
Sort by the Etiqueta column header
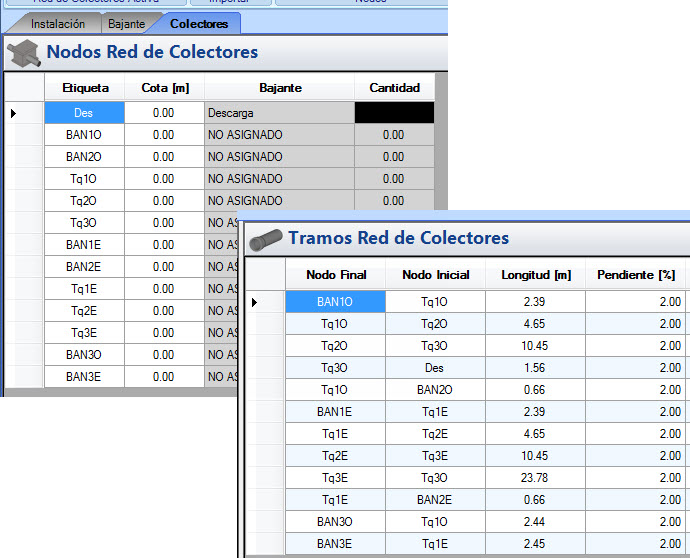tap(85, 88)
